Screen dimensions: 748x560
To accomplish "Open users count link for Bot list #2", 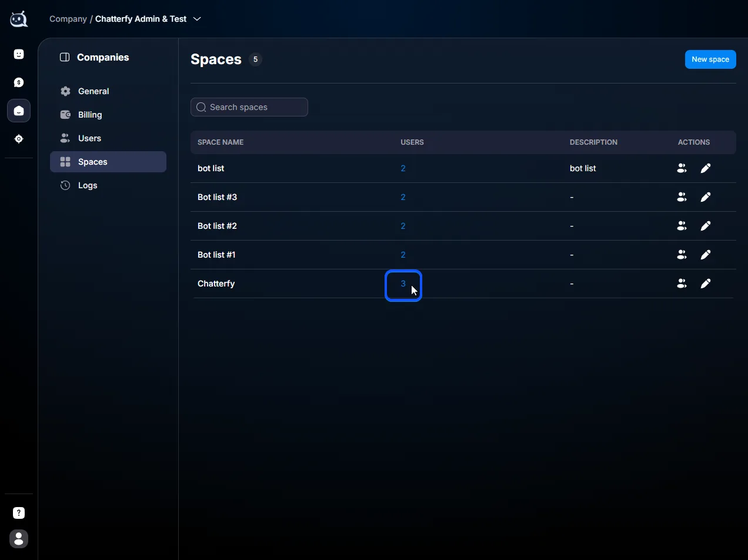I will [403, 226].
